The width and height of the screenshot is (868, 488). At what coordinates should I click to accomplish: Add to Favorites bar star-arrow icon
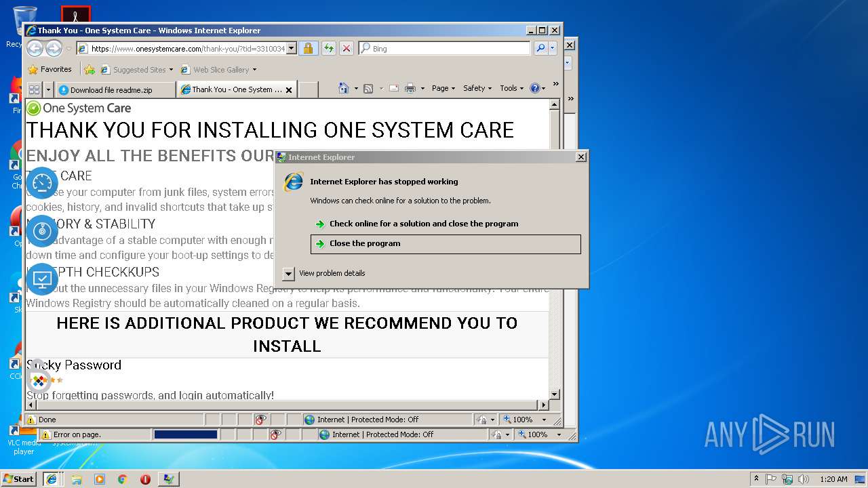89,69
